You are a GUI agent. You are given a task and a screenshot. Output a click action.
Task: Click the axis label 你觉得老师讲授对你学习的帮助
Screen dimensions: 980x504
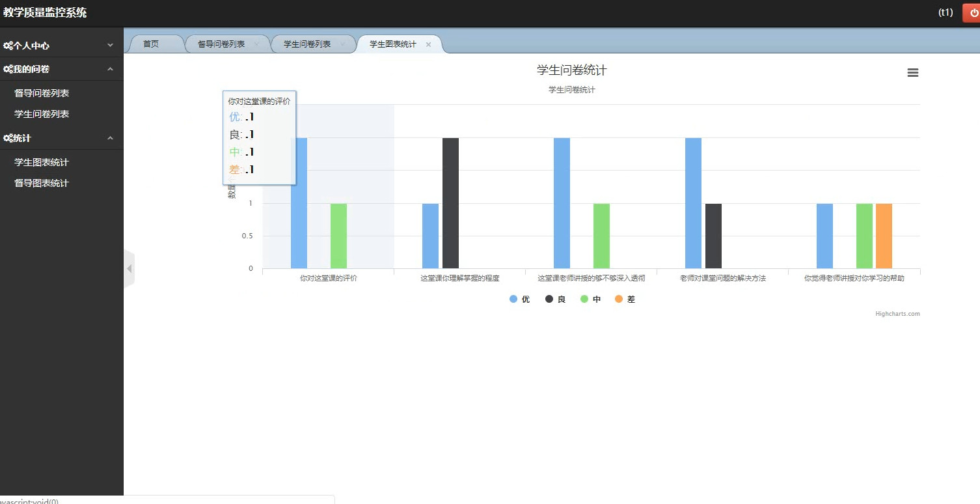pyautogui.click(x=854, y=278)
